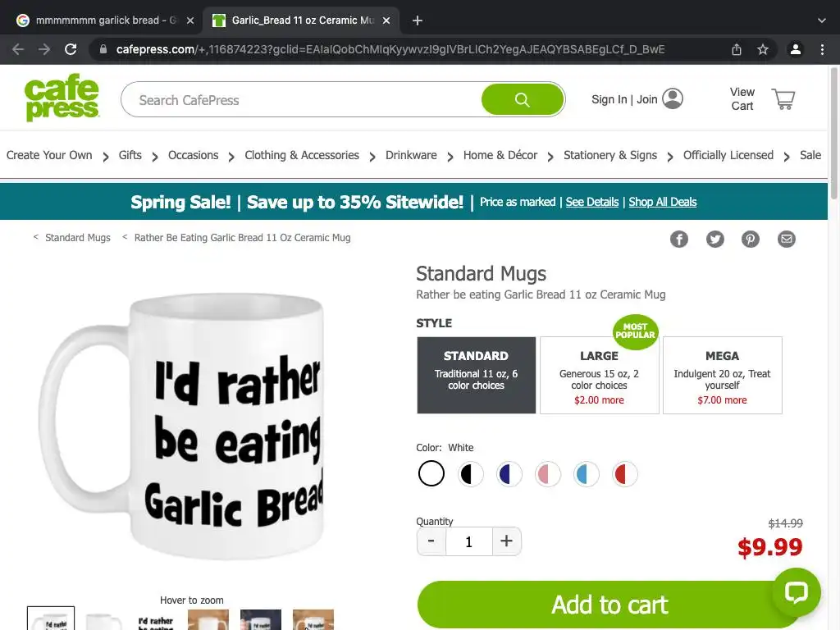
Task: Open the shopping cart icon
Action: click(783, 99)
